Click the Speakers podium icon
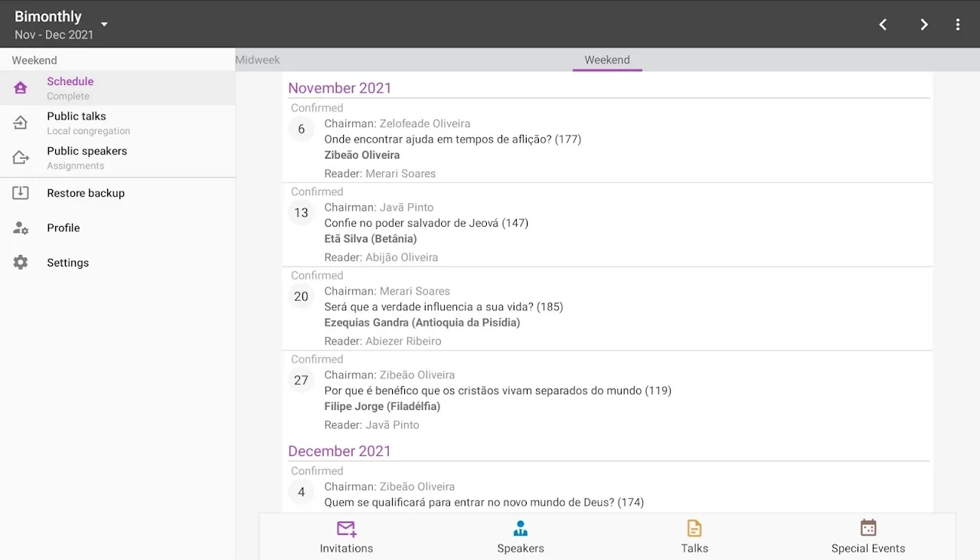This screenshot has height=560, width=980. point(521,529)
